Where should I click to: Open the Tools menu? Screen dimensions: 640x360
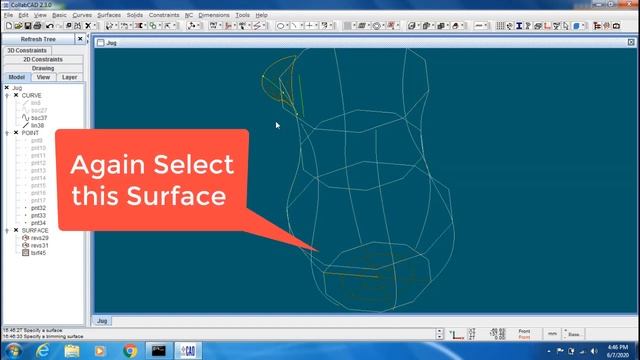click(242, 15)
